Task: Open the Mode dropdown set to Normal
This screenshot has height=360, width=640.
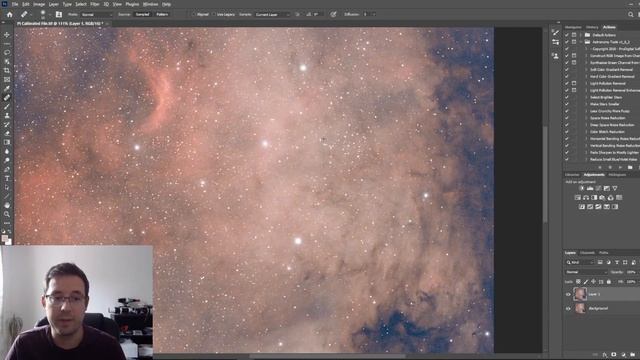Action: 97,14
